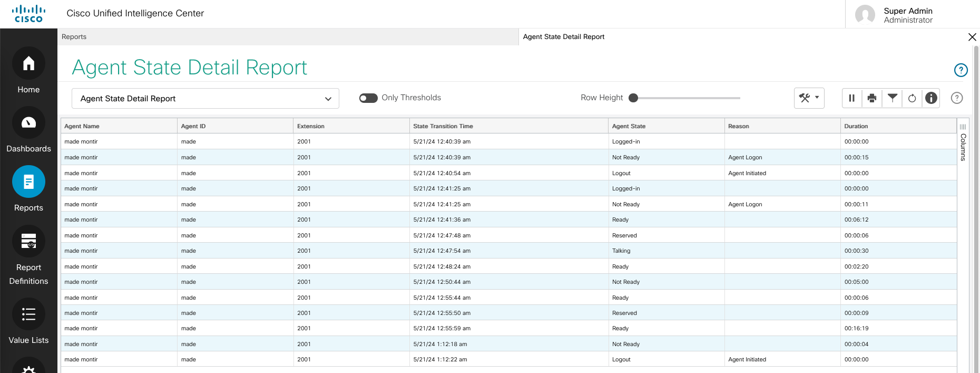Click the Home sidebar icon
Screen dimensions: 980x373
coord(28,64)
